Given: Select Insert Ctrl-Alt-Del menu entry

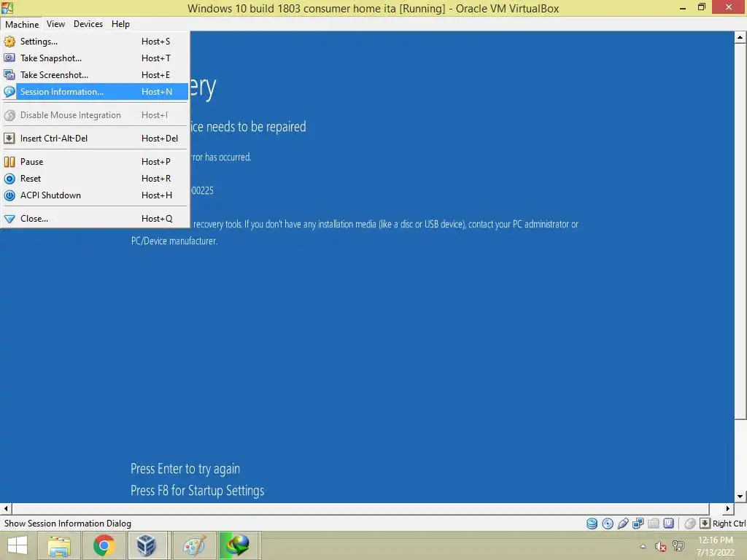Looking at the screenshot, I should point(95,138).
